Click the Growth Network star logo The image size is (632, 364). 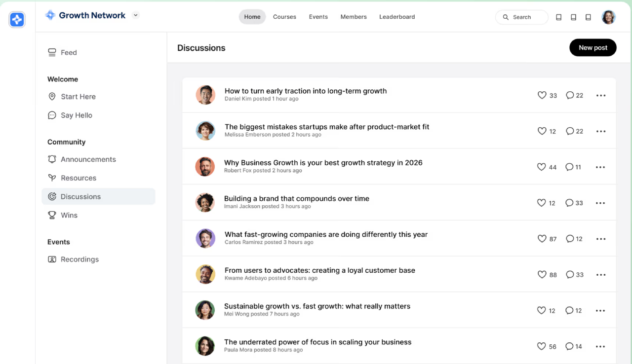pyautogui.click(x=50, y=15)
